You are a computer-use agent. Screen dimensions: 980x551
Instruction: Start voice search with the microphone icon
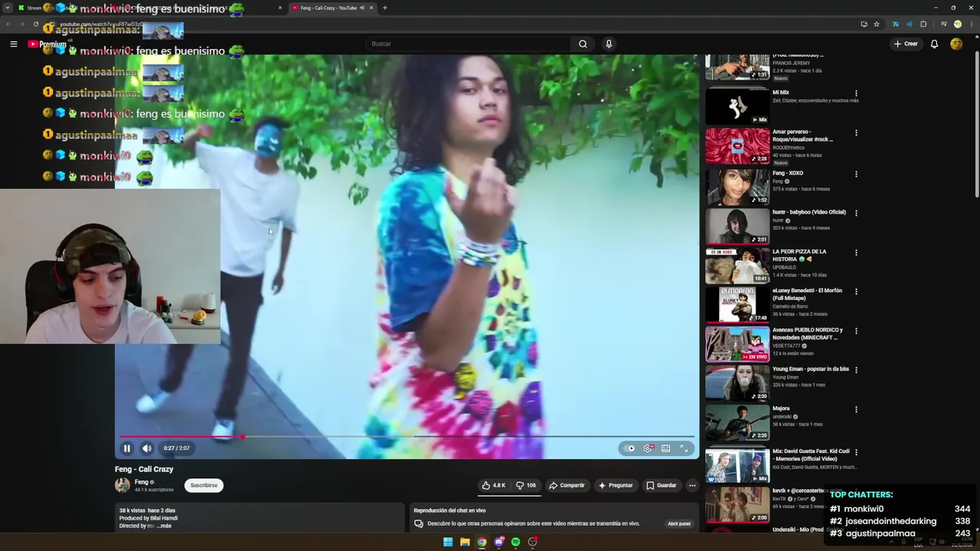click(609, 44)
